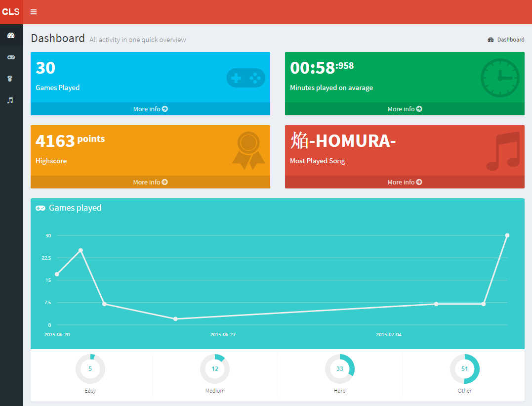
Task: Click the chart peak data point near 25
Action: [x=81, y=250]
